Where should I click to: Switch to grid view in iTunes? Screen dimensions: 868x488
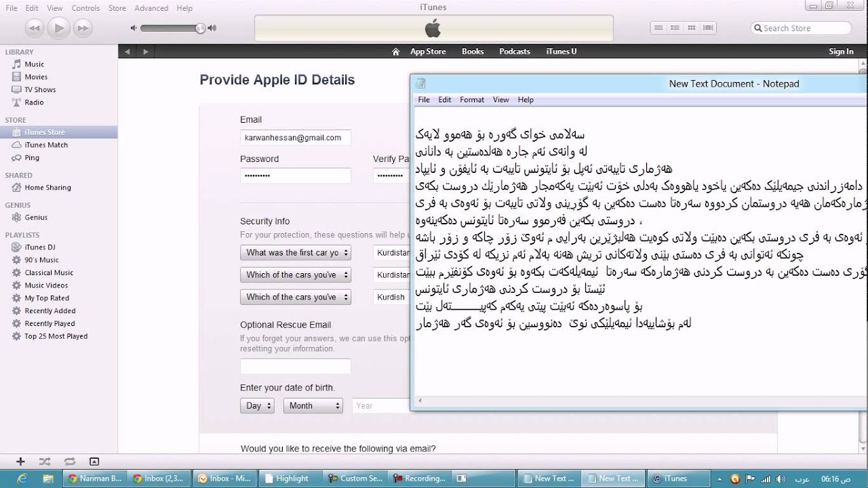tap(692, 28)
